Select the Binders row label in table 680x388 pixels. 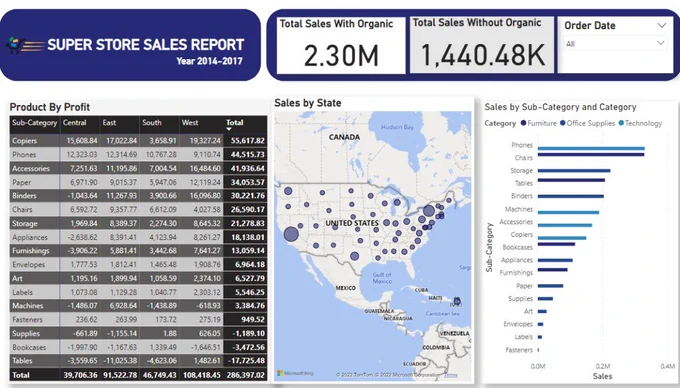tap(24, 196)
